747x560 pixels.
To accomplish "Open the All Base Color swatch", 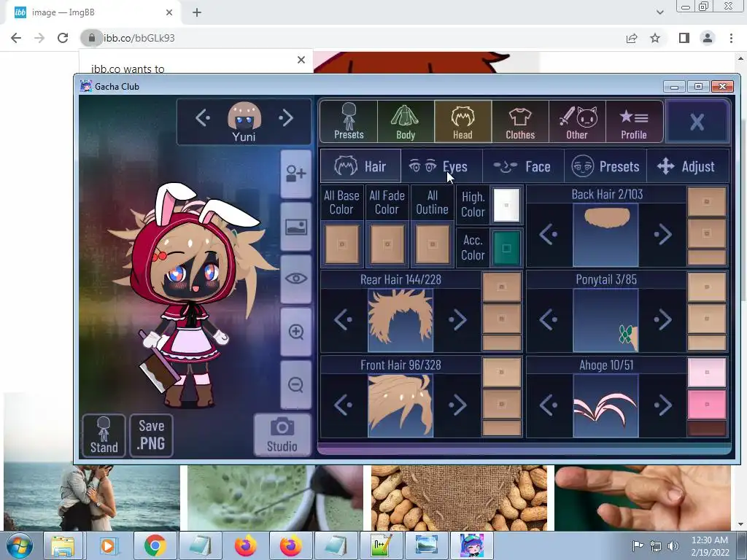I will pos(341,244).
